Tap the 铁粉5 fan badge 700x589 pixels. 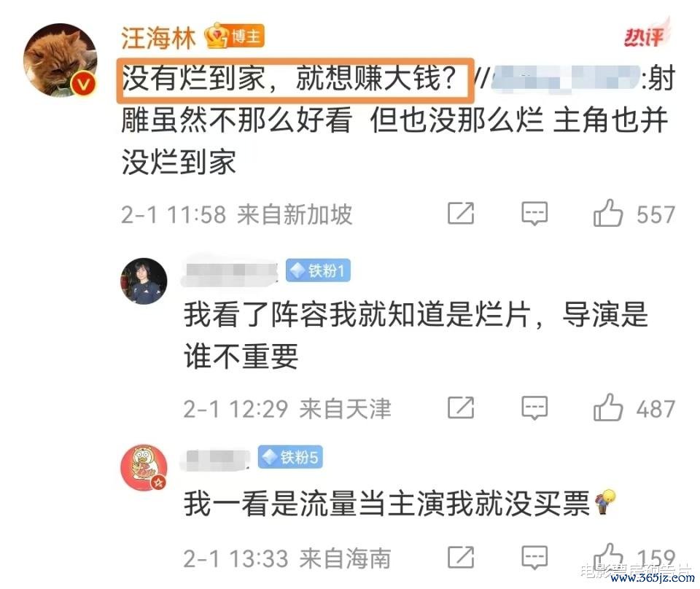[x=290, y=457]
